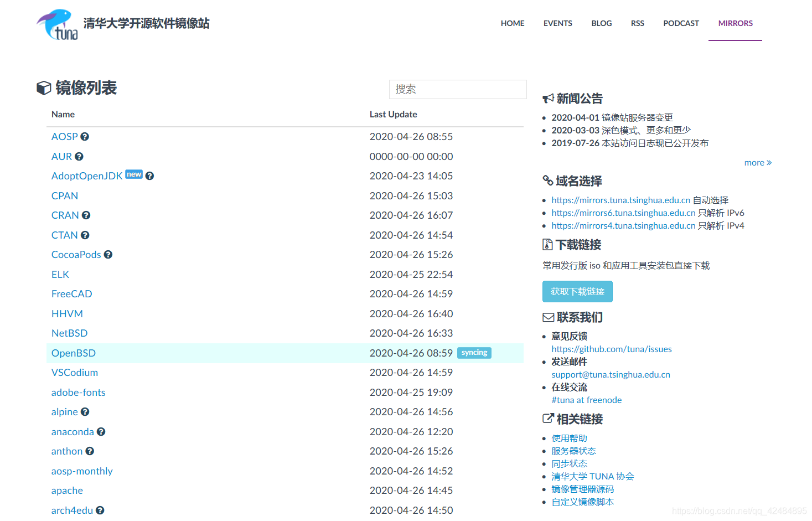Open the alpine mirror link
This screenshot has width=812, height=521.
[x=65, y=412]
